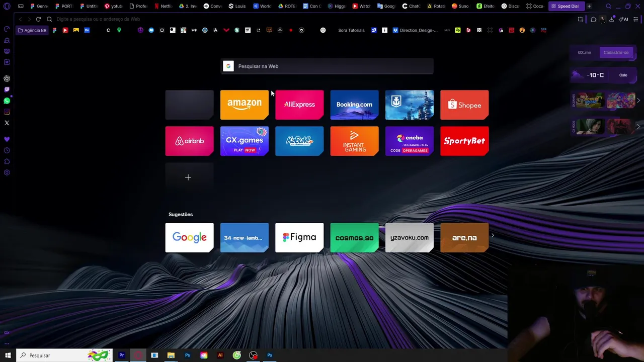Click the green map pin bookmark icon
This screenshot has width=644, height=362.
[119, 30]
